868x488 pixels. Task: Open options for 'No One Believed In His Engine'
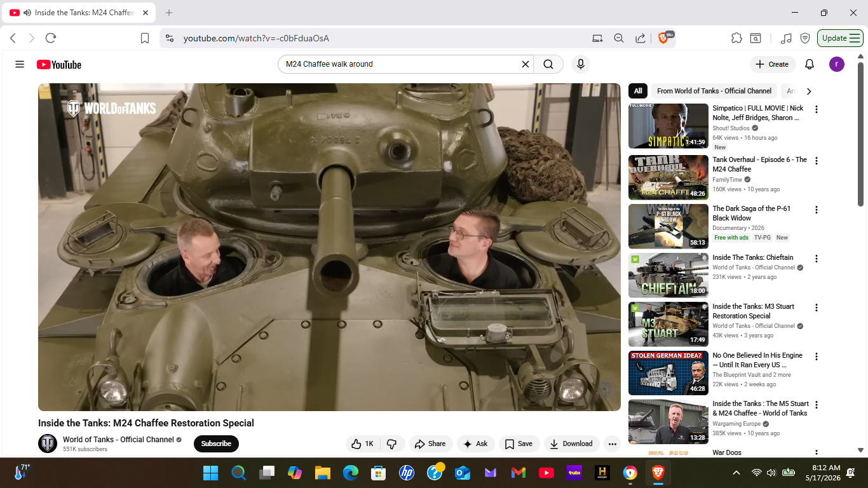coord(817,356)
